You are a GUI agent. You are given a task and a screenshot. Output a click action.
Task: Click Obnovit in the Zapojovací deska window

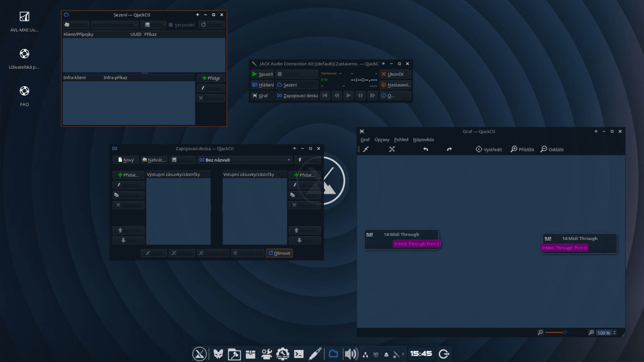click(x=279, y=253)
